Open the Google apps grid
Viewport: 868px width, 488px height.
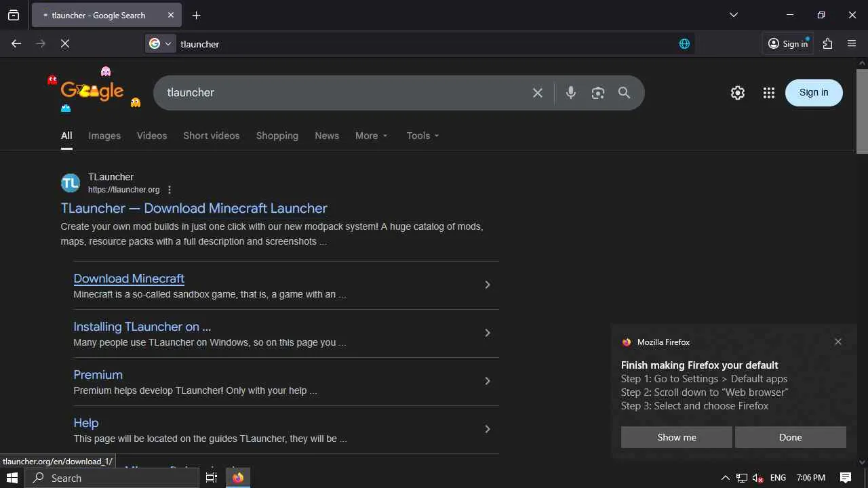click(768, 93)
